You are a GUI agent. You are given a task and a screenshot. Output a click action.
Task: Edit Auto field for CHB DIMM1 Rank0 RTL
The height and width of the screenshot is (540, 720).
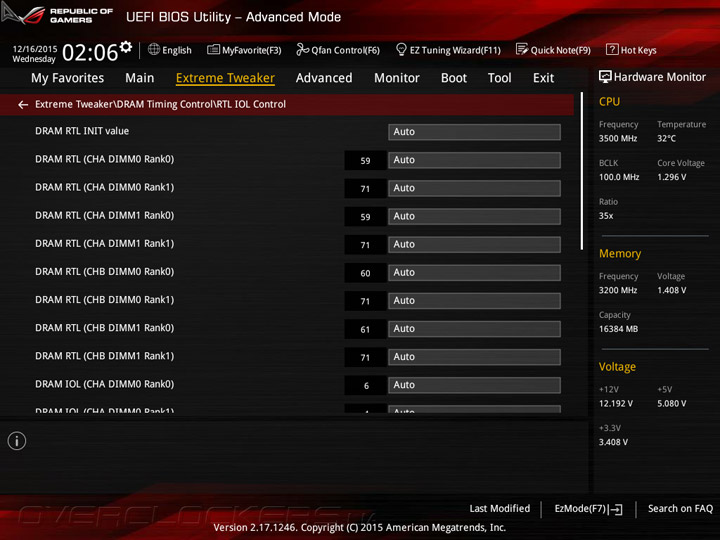474,329
